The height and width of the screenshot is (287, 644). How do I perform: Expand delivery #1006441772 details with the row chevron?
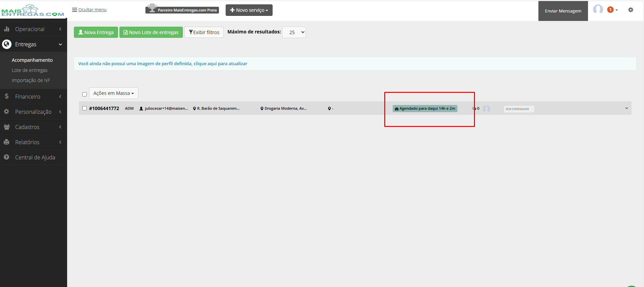[626, 108]
